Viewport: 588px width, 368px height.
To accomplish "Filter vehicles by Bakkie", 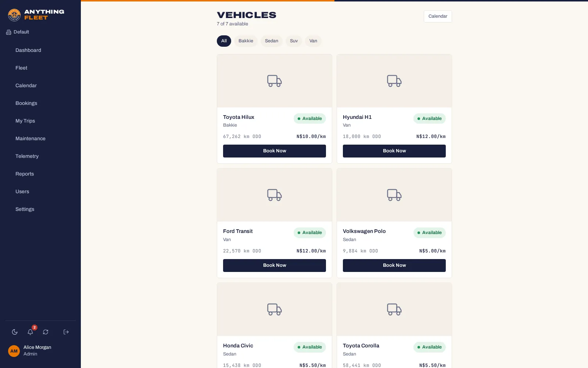I will (x=246, y=41).
